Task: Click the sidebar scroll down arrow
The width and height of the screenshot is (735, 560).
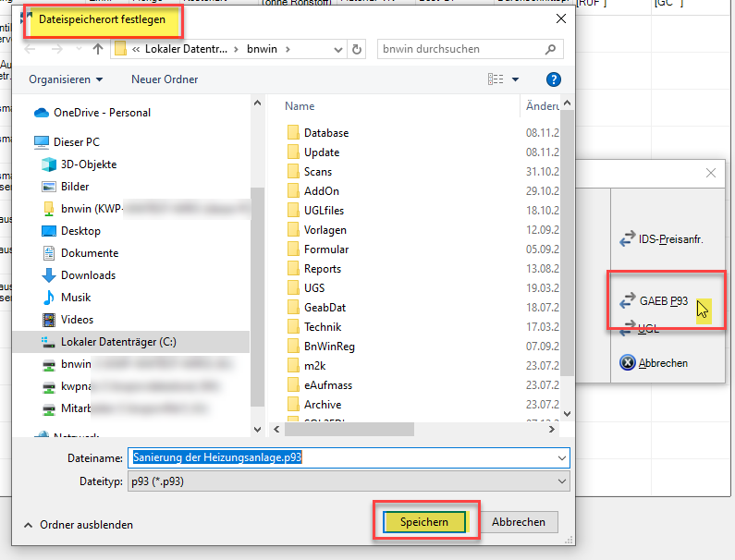Action: click(x=257, y=429)
